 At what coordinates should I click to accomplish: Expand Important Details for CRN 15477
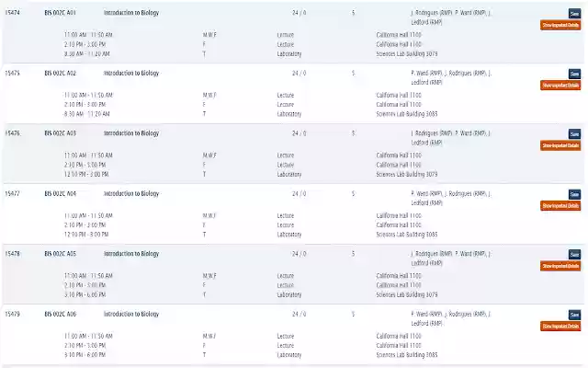(x=560, y=206)
